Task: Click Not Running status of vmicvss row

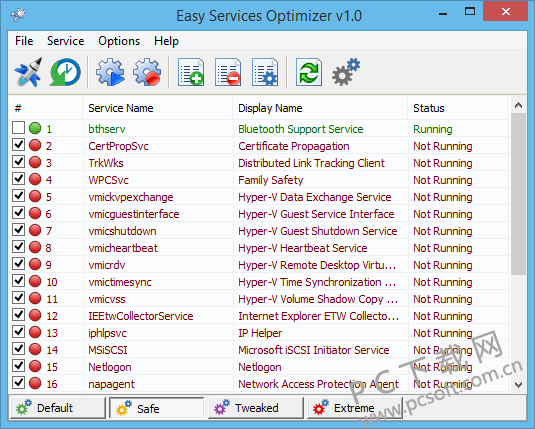Action: 443,299
